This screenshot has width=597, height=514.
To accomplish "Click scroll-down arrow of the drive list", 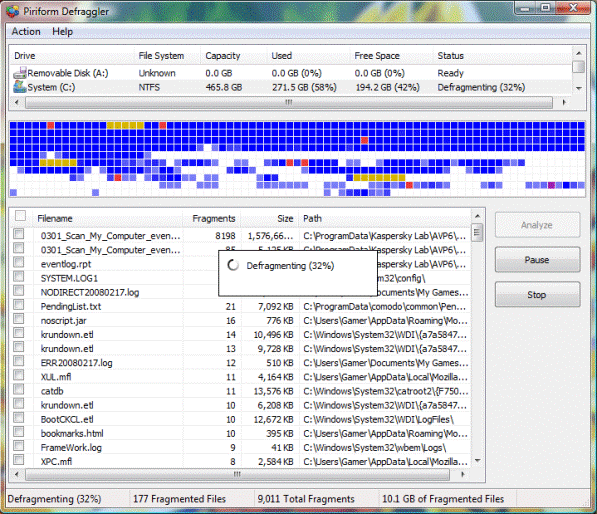I will [579, 88].
